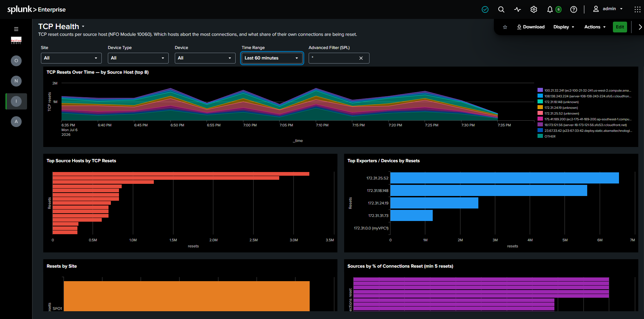Image resolution: width=644 pixels, height=319 pixels.
Task: Select the highlighted sidebar section I
Action: click(x=16, y=101)
